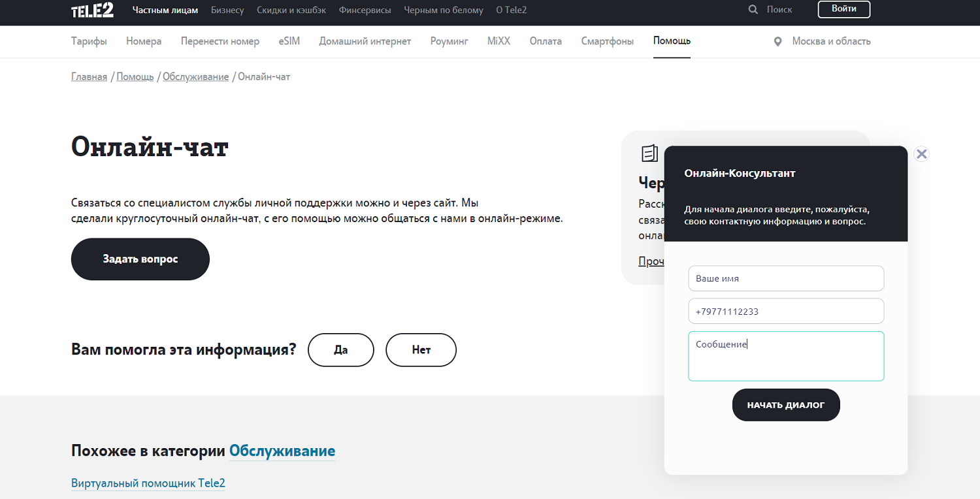980x499 pixels.
Task: Click the phone number field
Action: pyautogui.click(x=786, y=312)
